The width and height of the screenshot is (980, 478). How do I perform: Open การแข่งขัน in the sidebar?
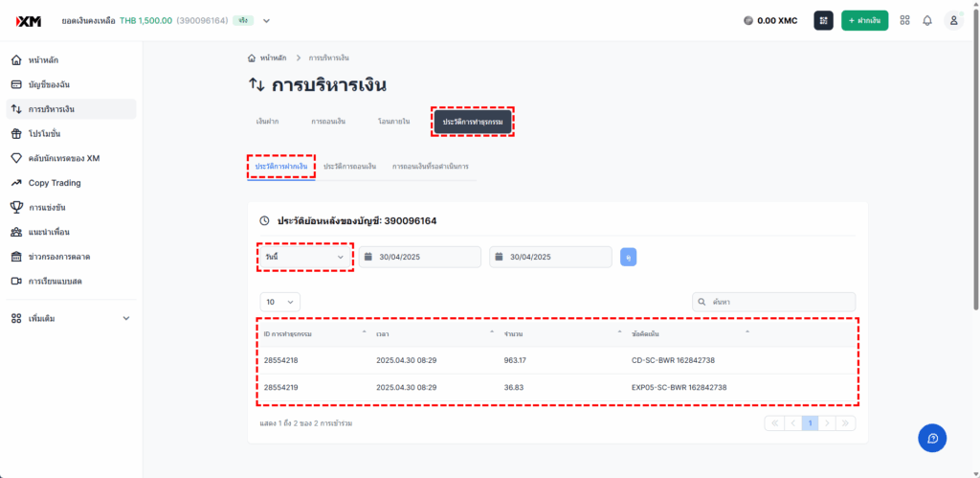71,207
